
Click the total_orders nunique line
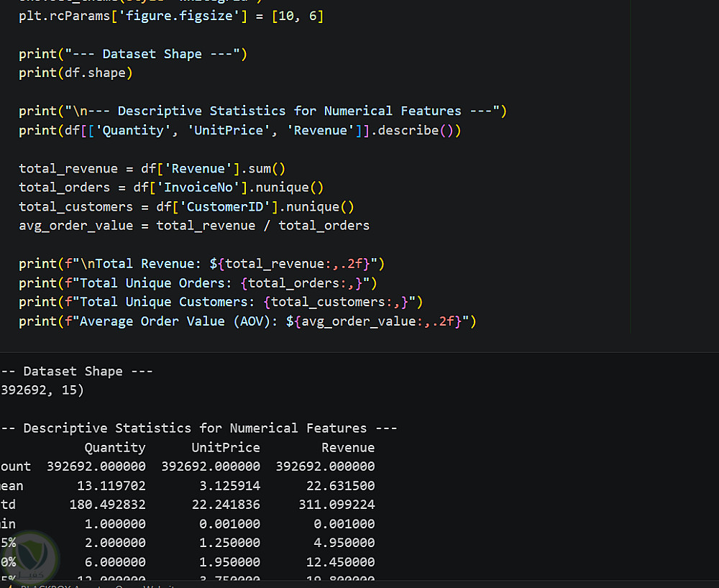pyautogui.click(x=171, y=188)
